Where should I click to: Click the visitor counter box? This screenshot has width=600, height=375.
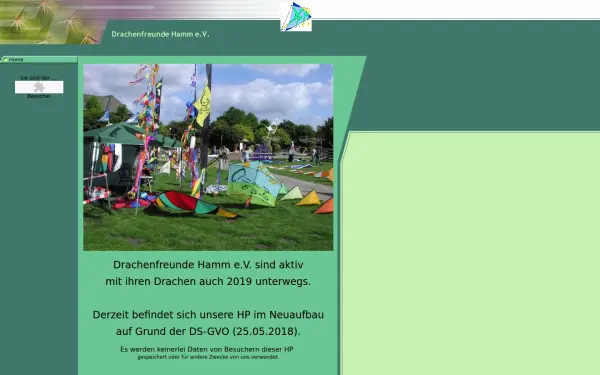point(39,87)
